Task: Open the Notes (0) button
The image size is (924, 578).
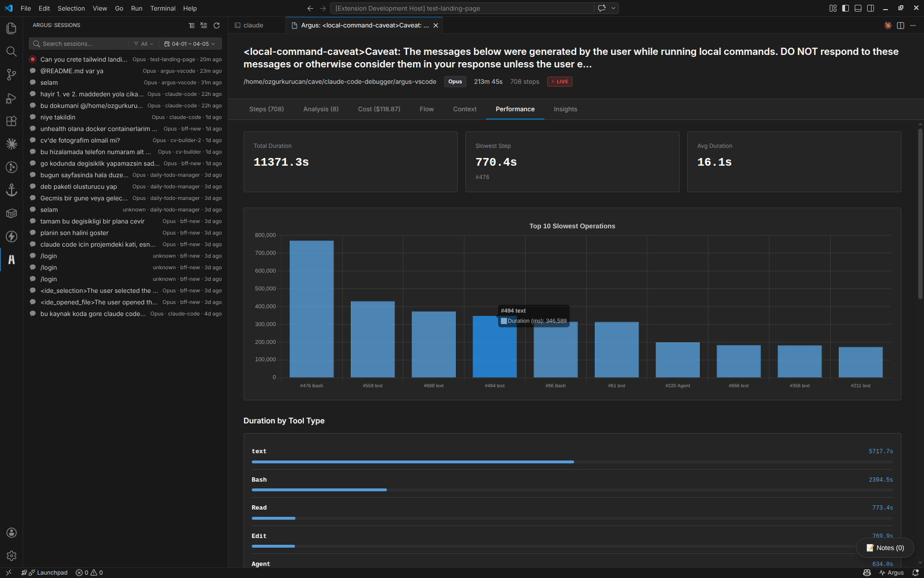Action: [885, 548]
